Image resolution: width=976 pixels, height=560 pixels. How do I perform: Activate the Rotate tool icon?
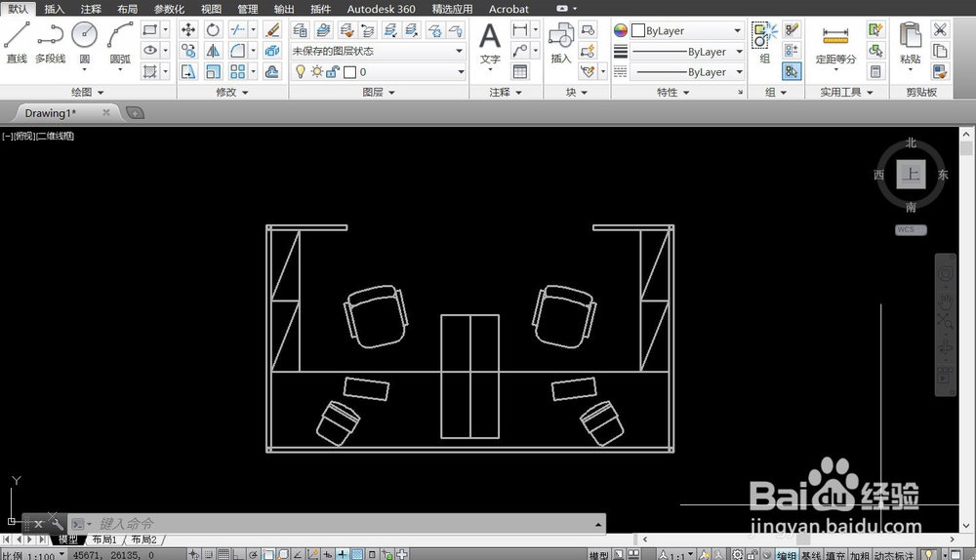point(213,29)
